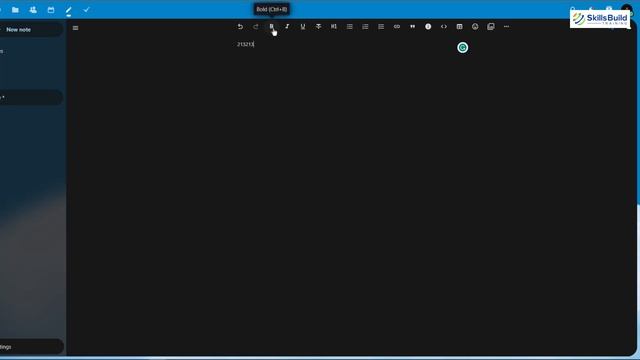Open the emoji picker
This screenshot has width=640, height=360.
tap(475, 27)
